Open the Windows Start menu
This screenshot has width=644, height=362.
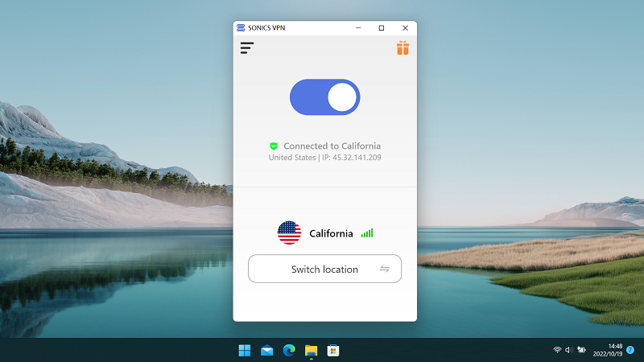pos(244,350)
